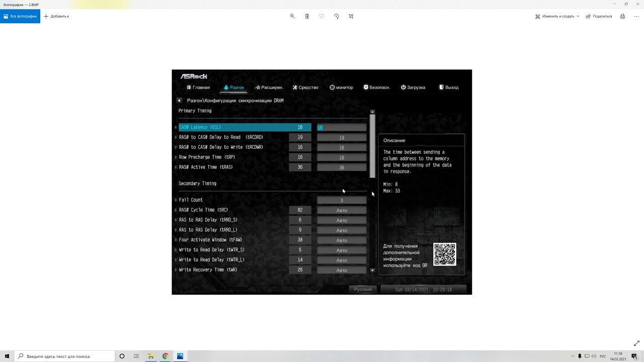Open the tWTR_S Авто field
The width and height of the screenshot is (644, 362).
coord(342,250)
